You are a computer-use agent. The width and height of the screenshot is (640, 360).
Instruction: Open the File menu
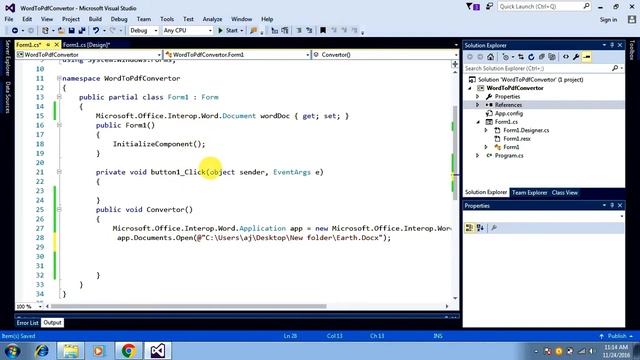tap(9, 19)
